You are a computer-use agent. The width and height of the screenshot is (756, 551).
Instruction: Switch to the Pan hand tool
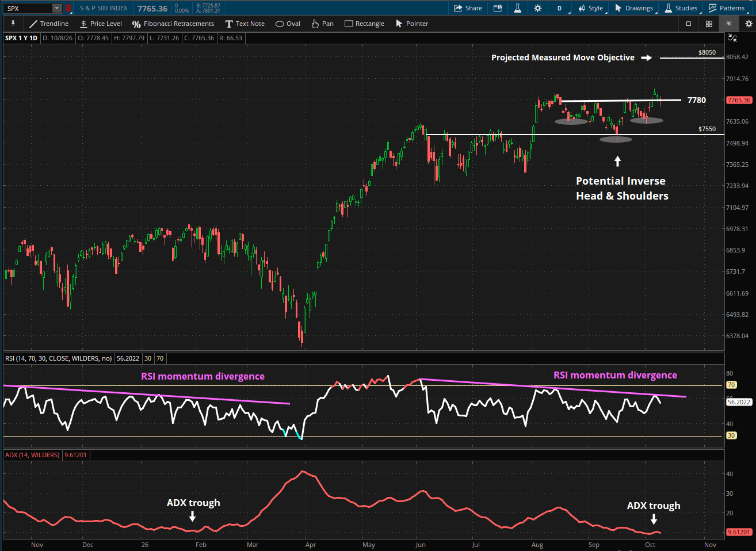pyautogui.click(x=322, y=24)
